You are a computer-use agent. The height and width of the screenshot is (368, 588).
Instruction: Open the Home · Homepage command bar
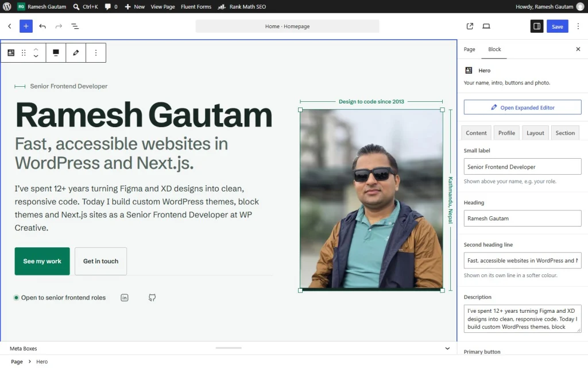tap(287, 26)
